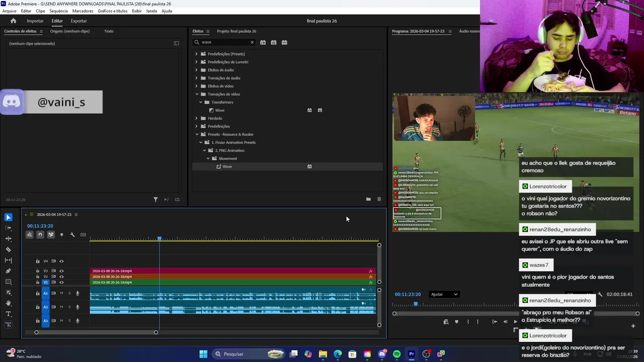644x362 pixels.
Task: Hide the V3 track output eye
Action: pyautogui.click(x=61, y=271)
